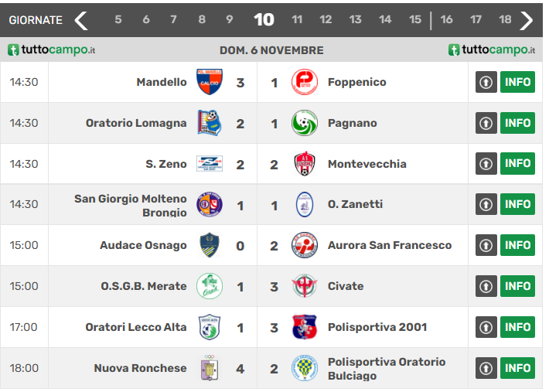This screenshot has width=549, height=392.
Task: Click the Civate team crest
Action: [x=304, y=286]
